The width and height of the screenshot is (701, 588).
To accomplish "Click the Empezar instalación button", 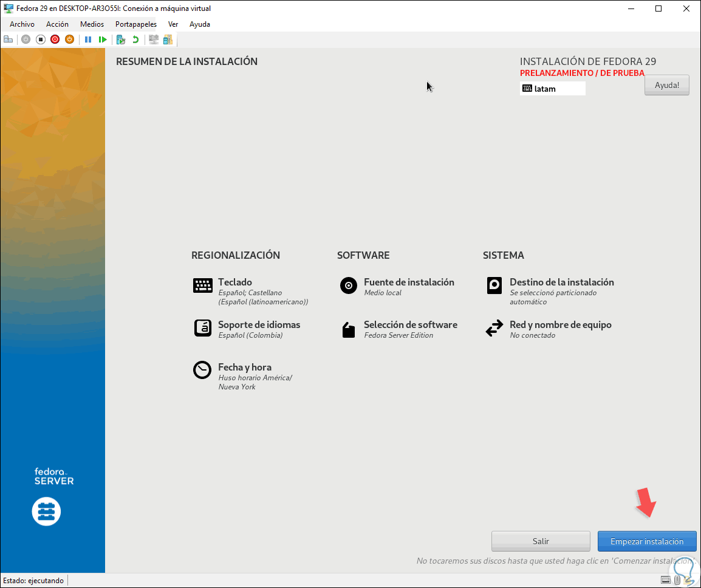I will coord(647,541).
